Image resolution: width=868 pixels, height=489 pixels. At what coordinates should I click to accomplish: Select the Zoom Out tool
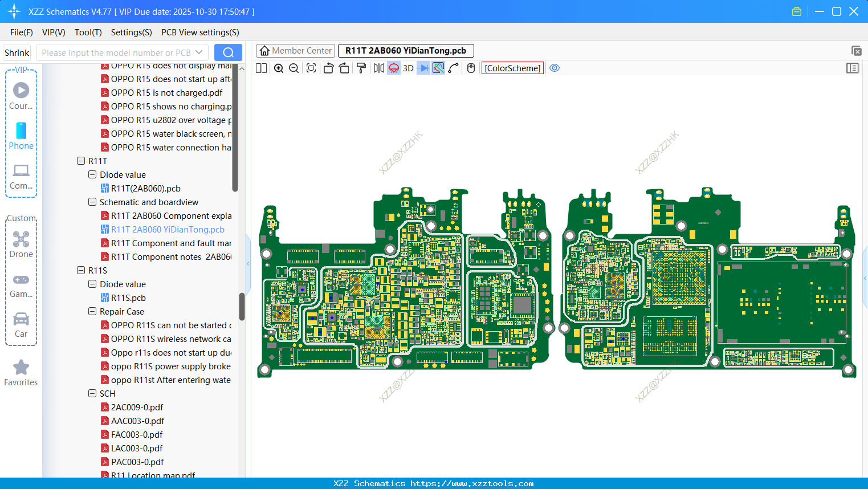pos(293,68)
